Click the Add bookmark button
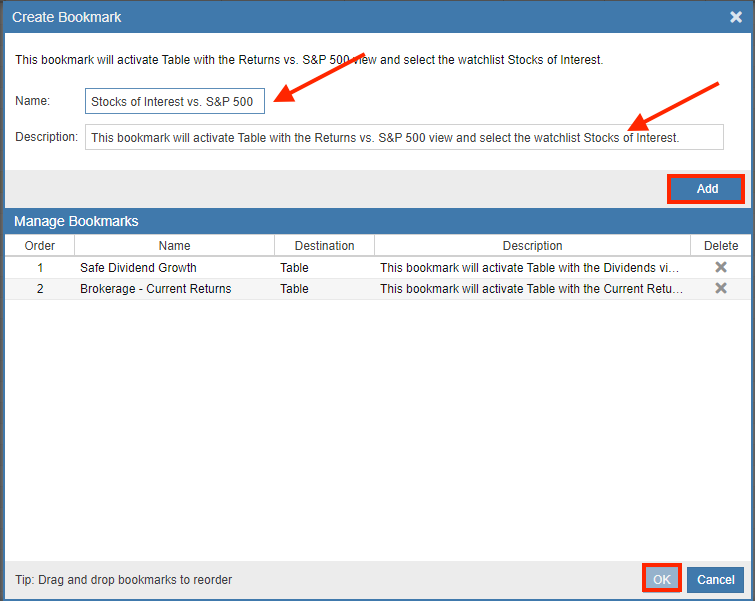 pos(707,189)
